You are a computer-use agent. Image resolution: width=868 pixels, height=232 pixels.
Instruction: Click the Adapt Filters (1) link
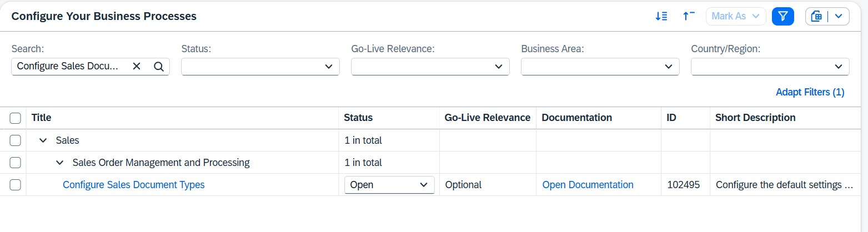point(810,92)
